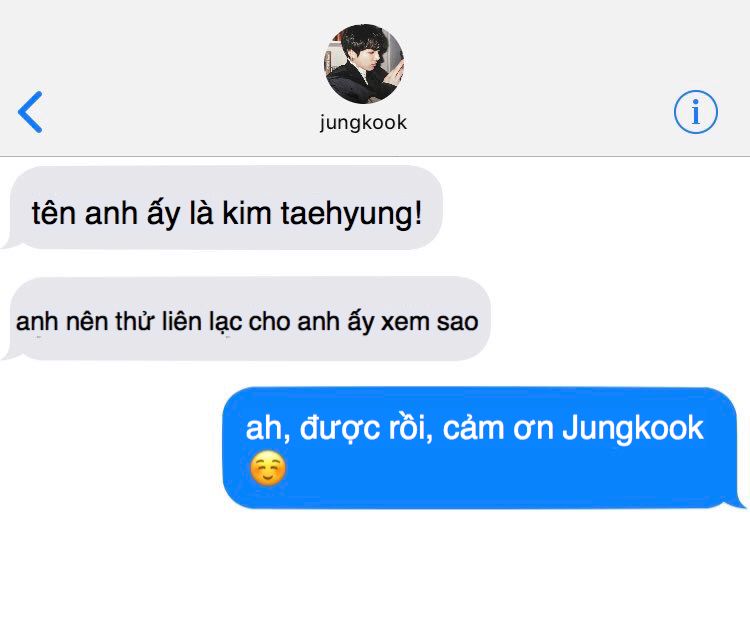Tap the tail of the first gray bubble
Screen dimensions: 750x632
[11, 244]
